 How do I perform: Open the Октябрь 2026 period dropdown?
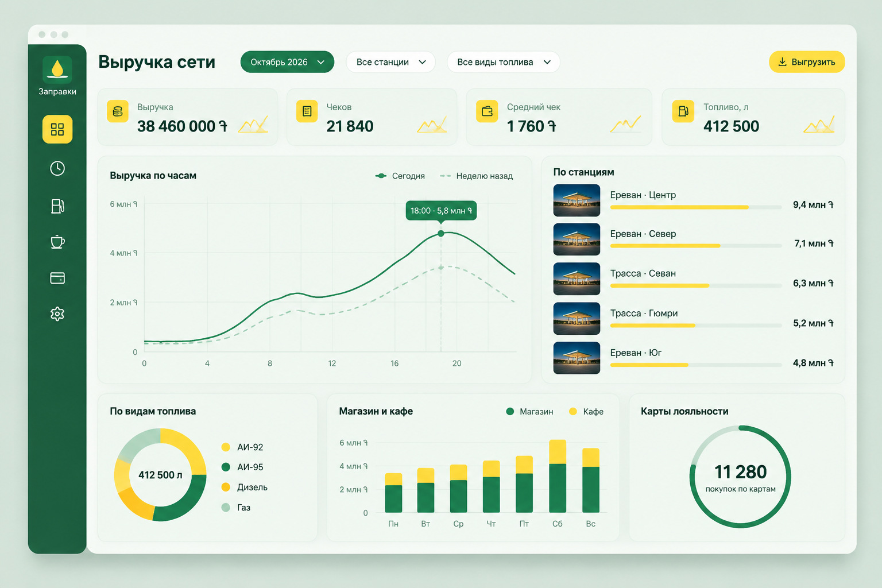(287, 62)
